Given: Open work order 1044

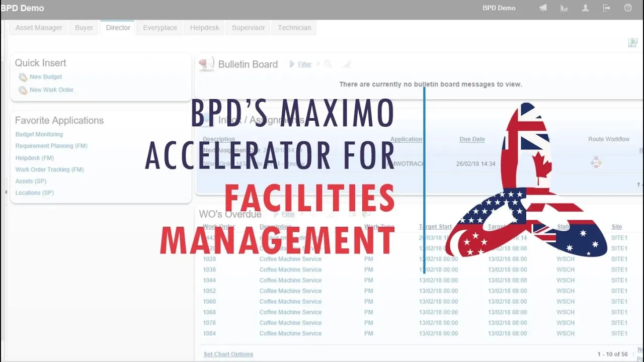Looking at the screenshot, I should (209, 280).
